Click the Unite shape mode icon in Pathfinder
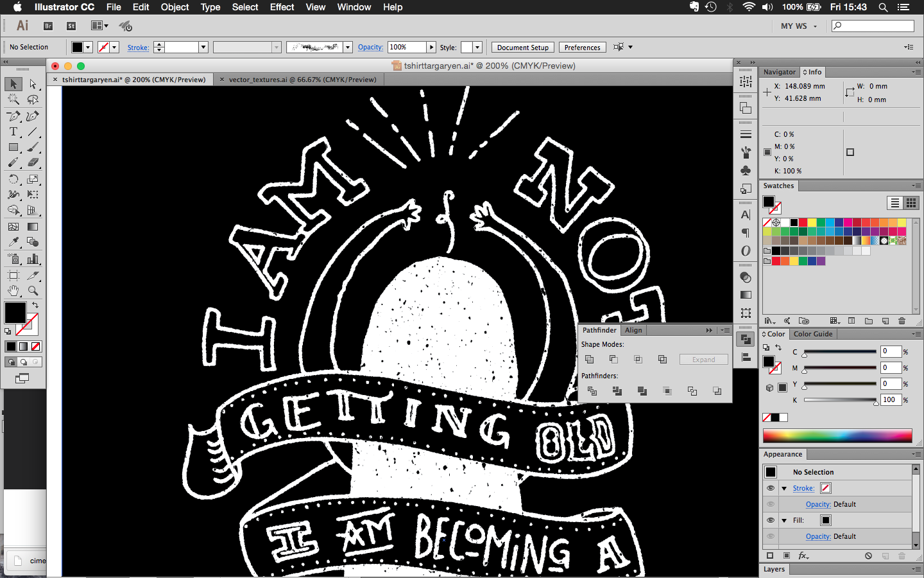Viewport: 924px width, 578px height. [589, 359]
